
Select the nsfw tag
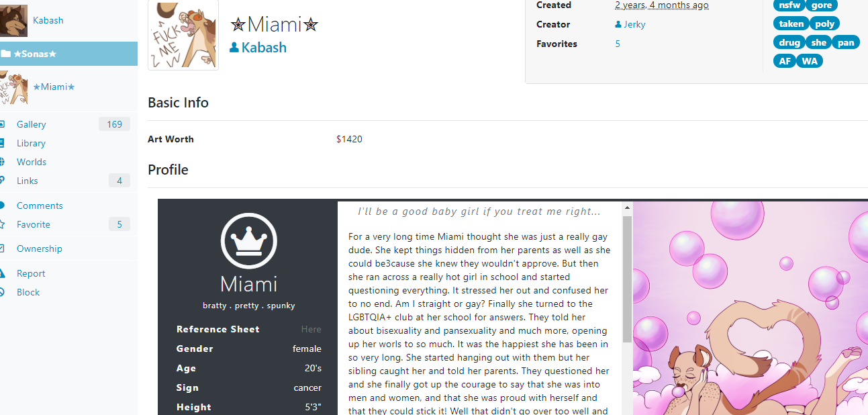[x=789, y=5]
